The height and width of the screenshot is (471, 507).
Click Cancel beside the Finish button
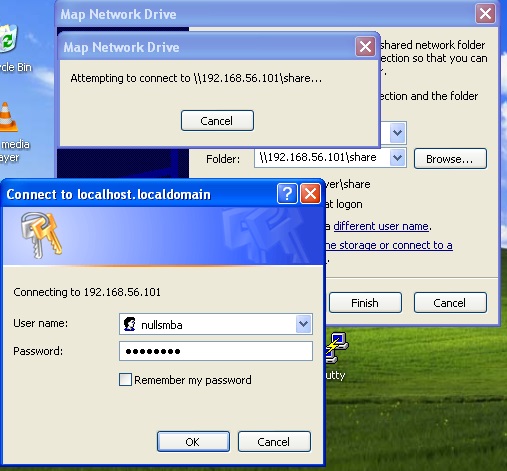tap(450, 303)
